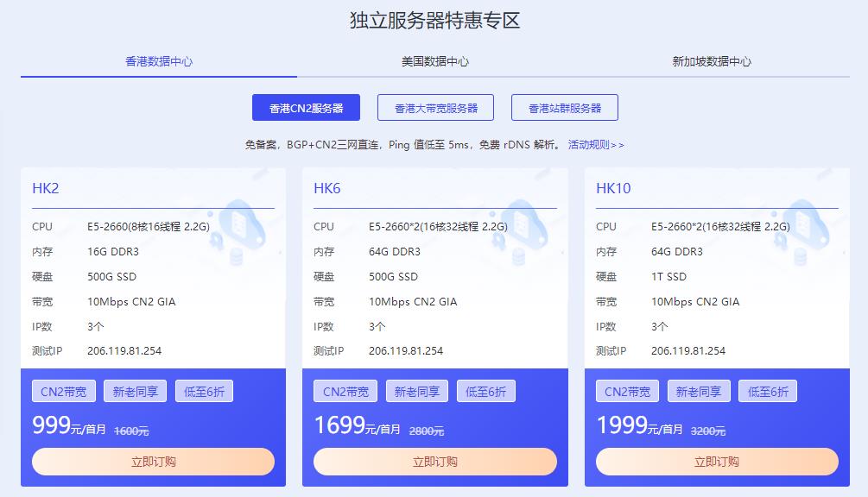Open 活动规则>> link

pos(596,145)
